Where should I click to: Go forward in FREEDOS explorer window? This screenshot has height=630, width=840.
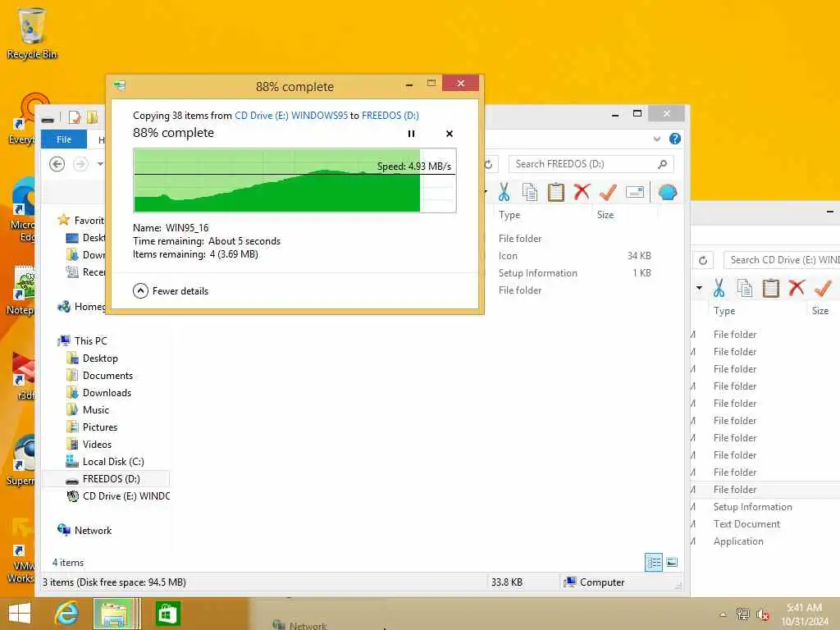point(80,164)
